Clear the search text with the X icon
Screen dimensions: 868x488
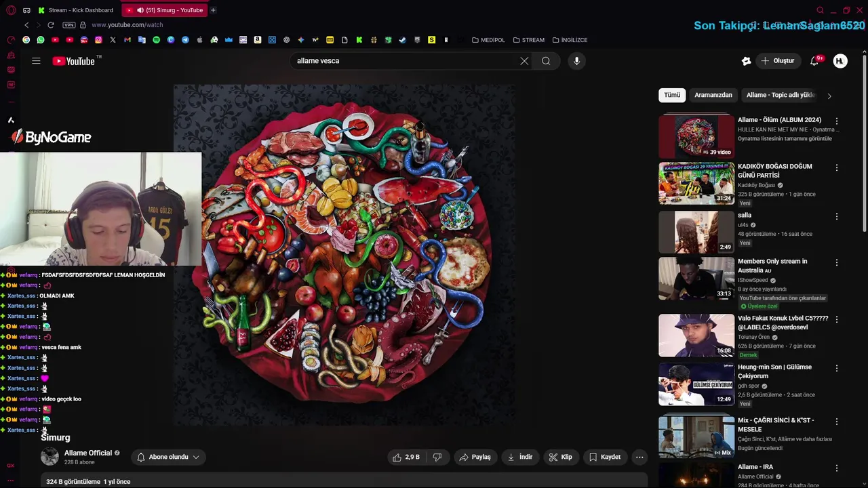point(524,61)
